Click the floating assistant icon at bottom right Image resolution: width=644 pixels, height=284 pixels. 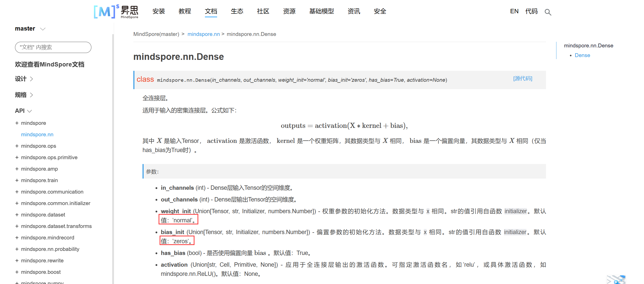tap(616, 279)
